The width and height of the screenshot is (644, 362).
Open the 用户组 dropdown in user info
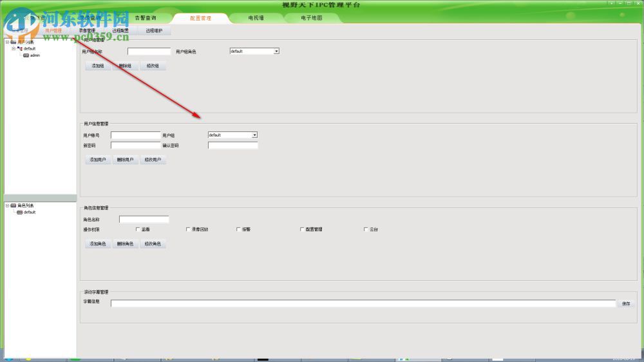coord(254,135)
